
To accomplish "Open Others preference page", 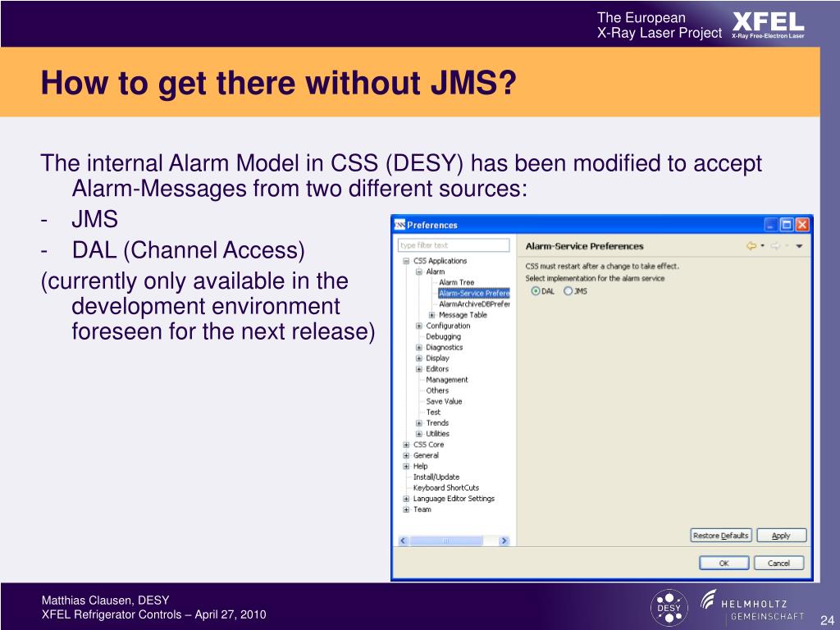I will (437, 390).
